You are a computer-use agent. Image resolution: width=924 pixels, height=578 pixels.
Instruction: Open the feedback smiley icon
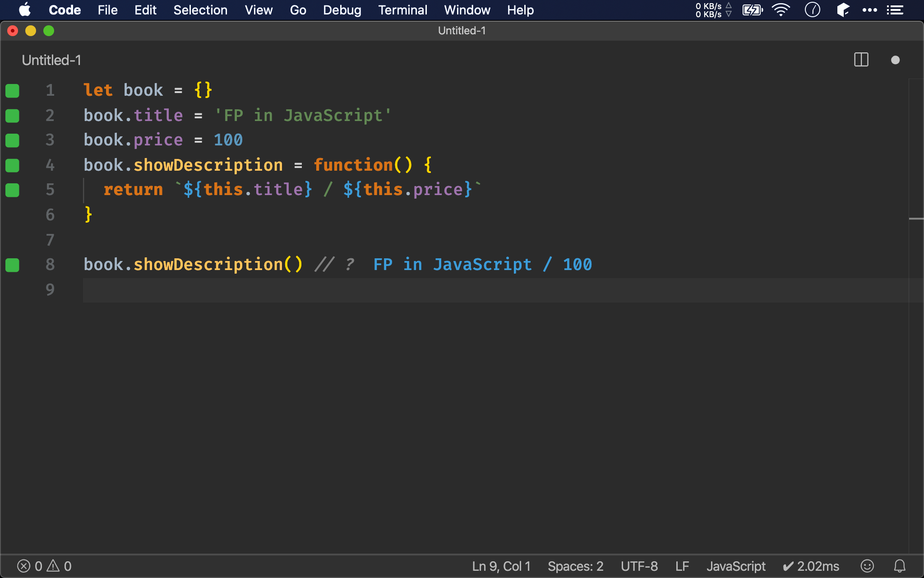(867, 566)
